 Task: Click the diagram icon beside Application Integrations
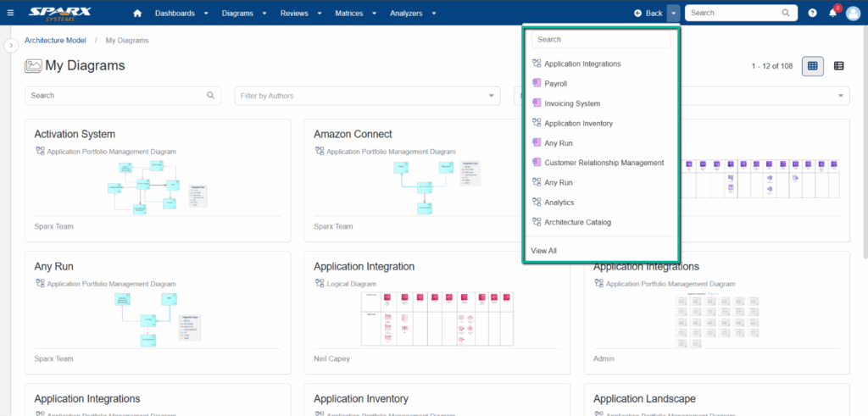coord(536,63)
